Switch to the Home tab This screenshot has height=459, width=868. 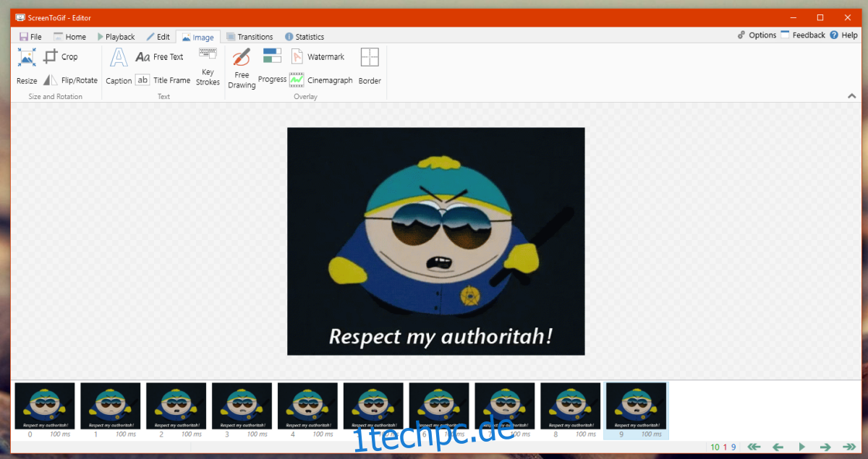pos(69,37)
